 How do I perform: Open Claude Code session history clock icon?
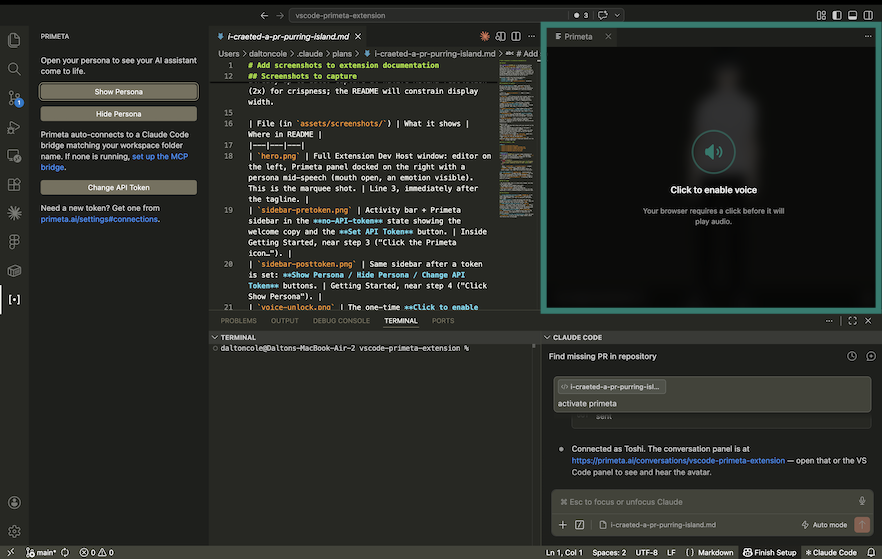[x=852, y=356]
